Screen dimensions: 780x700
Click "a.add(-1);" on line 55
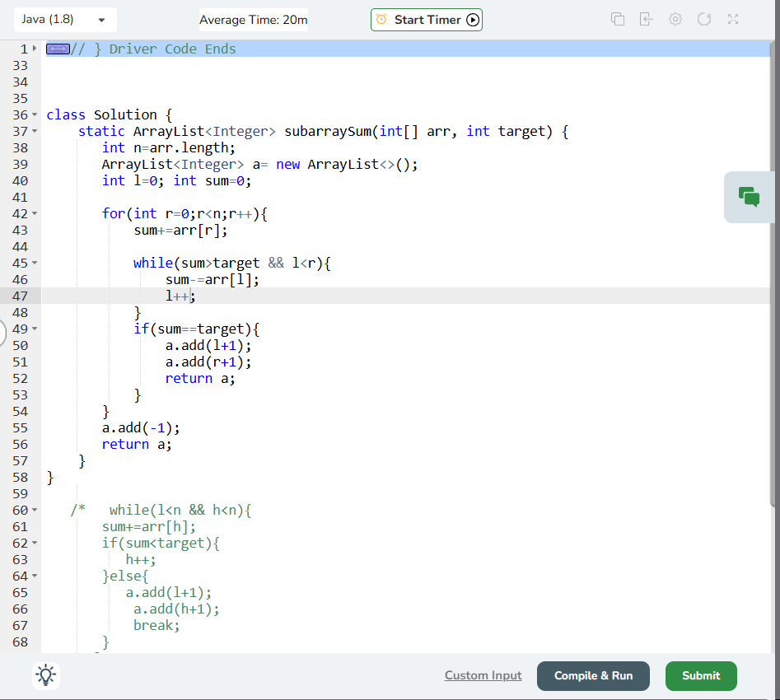point(141,428)
